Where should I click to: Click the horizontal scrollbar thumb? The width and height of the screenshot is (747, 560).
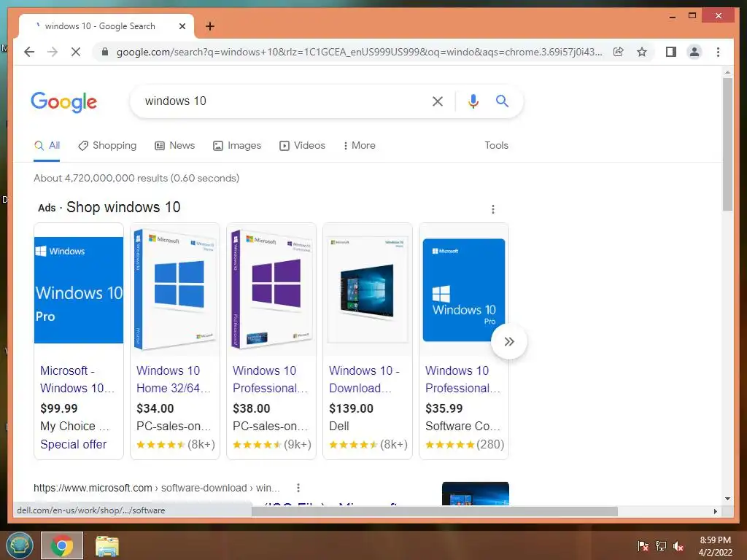click(435, 511)
